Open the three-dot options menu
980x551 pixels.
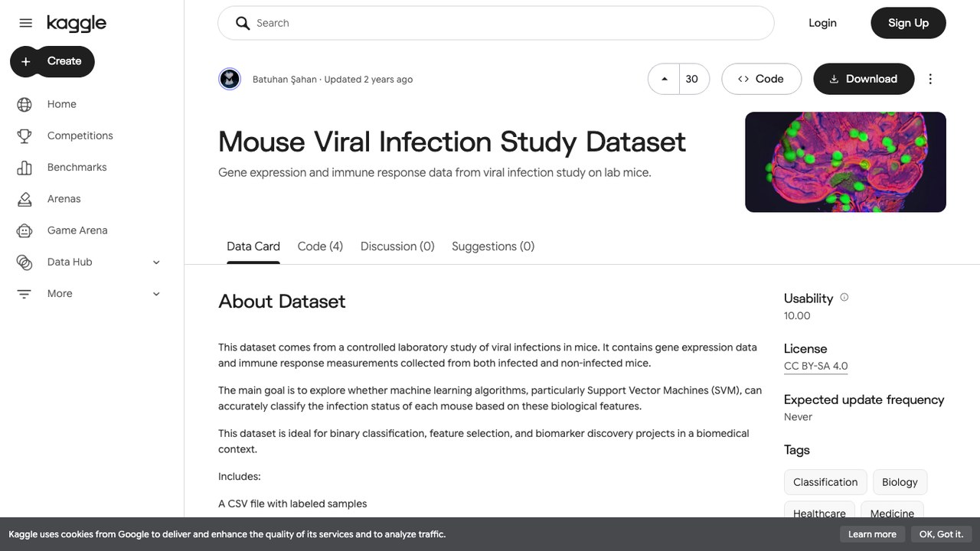point(930,79)
